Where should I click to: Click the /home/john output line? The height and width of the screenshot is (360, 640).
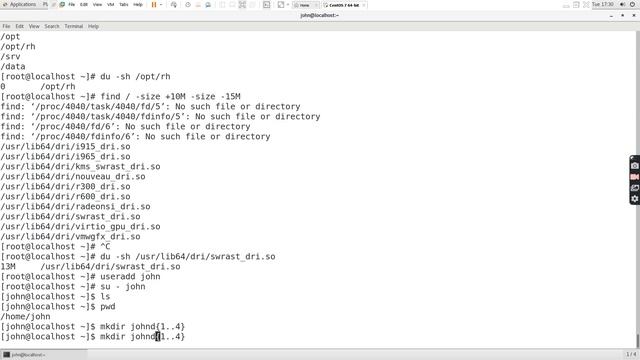tap(25, 316)
